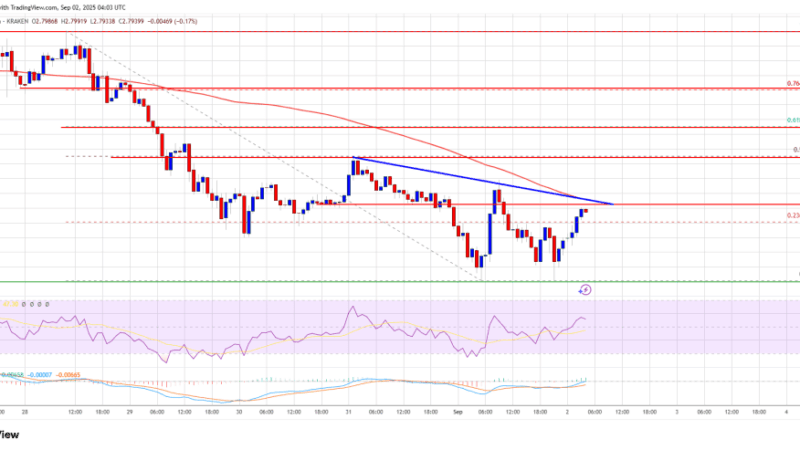
Task: Click the high price value H2.79919
Action: pyautogui.click(x=74, y=21)
